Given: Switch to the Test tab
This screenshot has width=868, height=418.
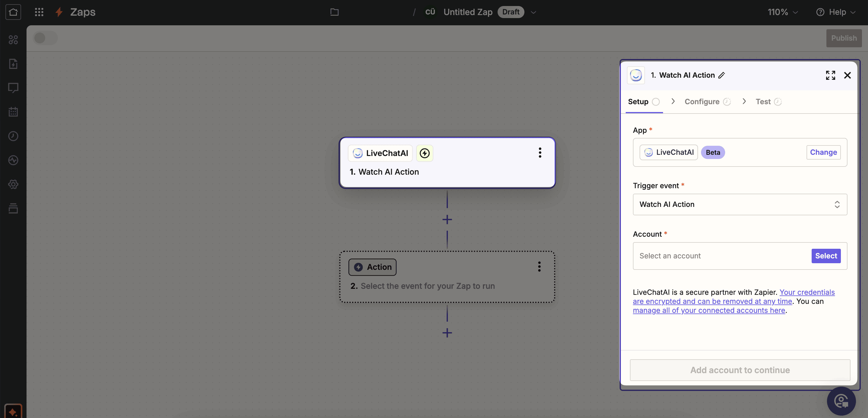Looking at the screenshot, I should coord(769,101).
